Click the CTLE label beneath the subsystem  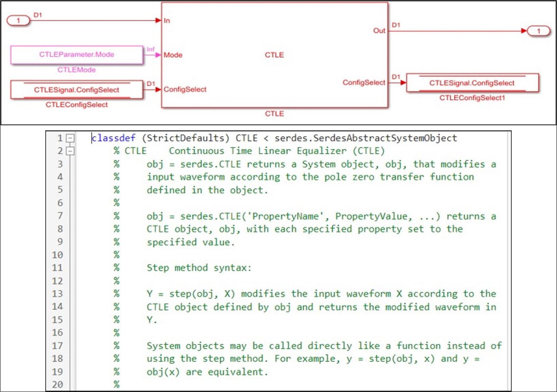[275, 114]
